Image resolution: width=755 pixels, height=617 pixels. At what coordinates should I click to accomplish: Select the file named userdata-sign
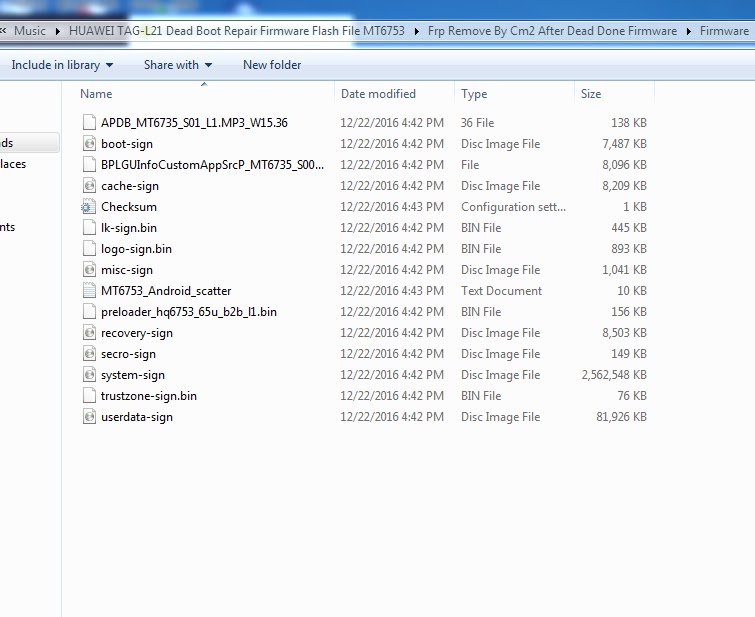(x=137, y=417)
